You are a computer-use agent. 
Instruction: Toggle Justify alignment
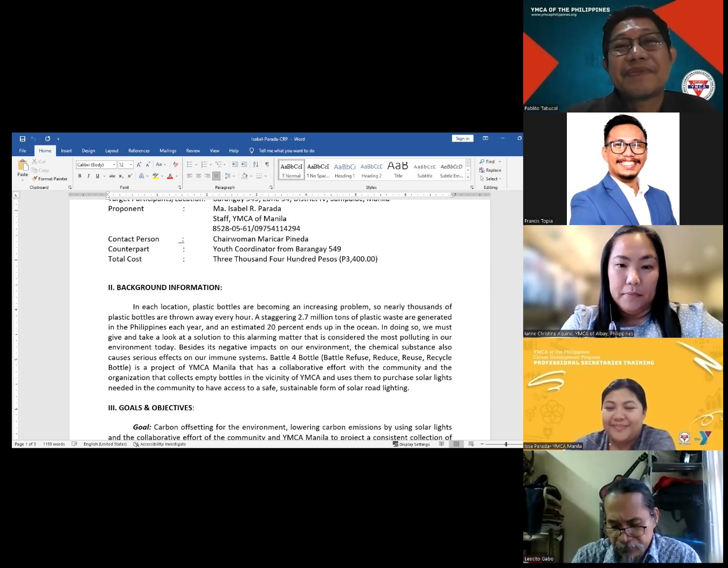pyautogui.click(x=216, y=176)
